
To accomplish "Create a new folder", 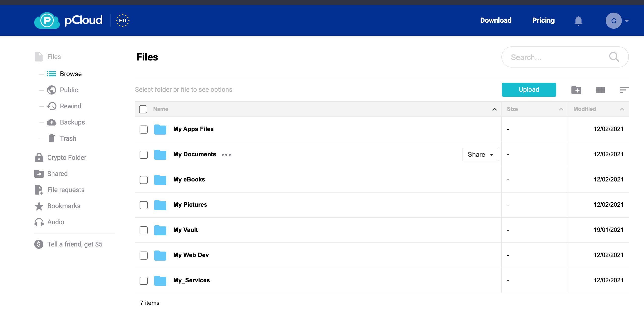I will [x=576, y=90].
